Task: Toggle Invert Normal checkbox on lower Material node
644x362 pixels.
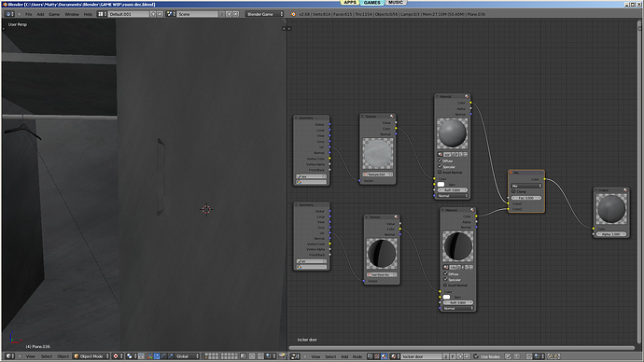Action: tap(445, 285)
